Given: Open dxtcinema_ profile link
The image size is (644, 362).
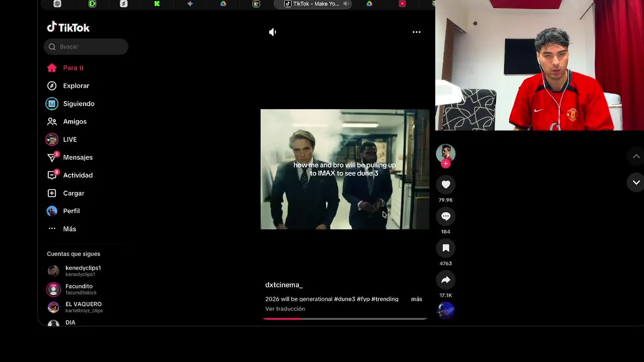Looking at the screenshot, I should 284,285.
